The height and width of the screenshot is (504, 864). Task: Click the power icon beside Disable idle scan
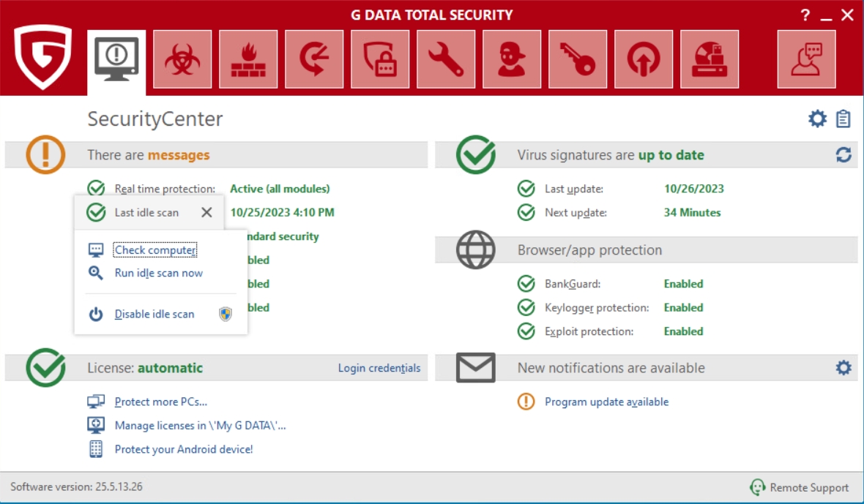tap(96, 314)
